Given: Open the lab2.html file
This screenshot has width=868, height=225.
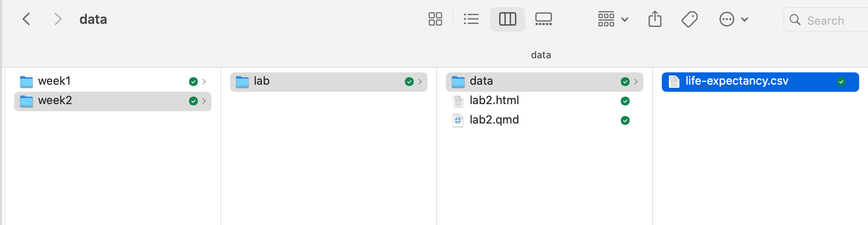Looking at the screenshot, I should click(494, 101).
